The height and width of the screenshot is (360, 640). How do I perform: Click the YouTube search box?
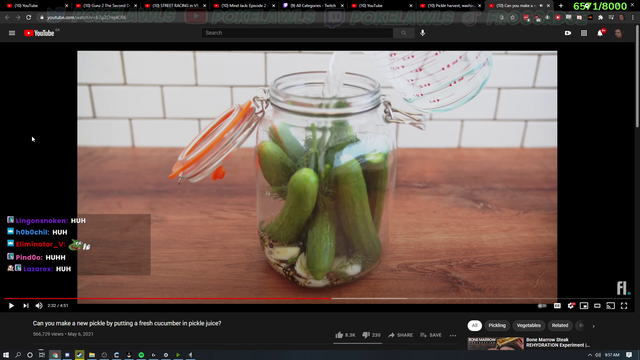[297, 33]
